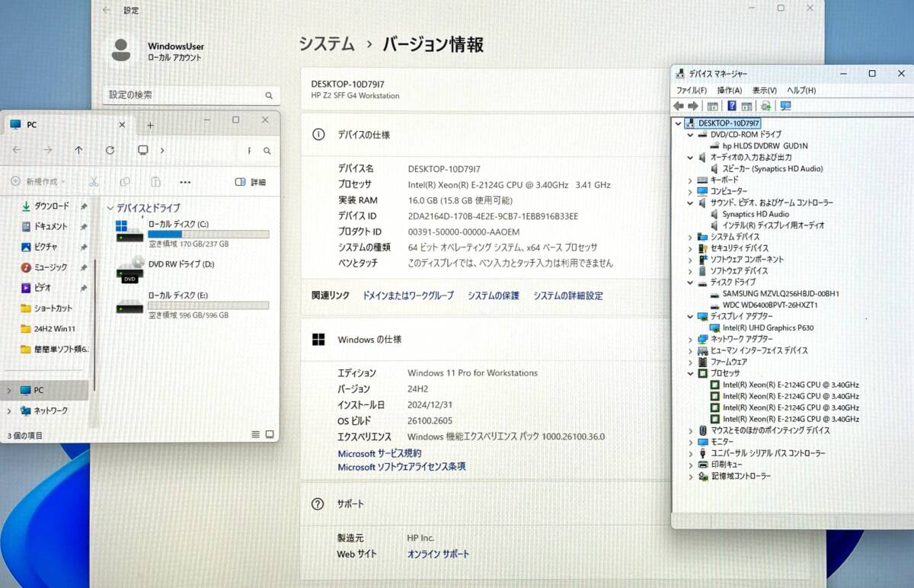This screenshot has width=914, height=588.
Task: Click the monitor icon in Explorer address bar
Action: click(142, 150)
